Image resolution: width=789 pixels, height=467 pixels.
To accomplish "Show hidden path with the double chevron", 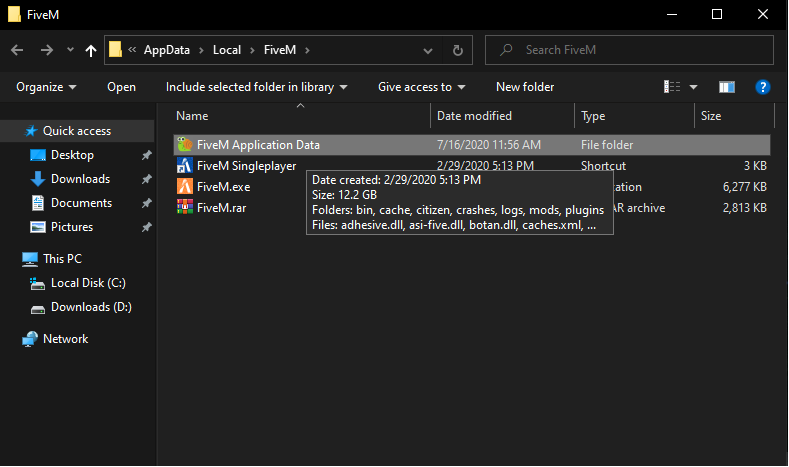I will [132, 49].
